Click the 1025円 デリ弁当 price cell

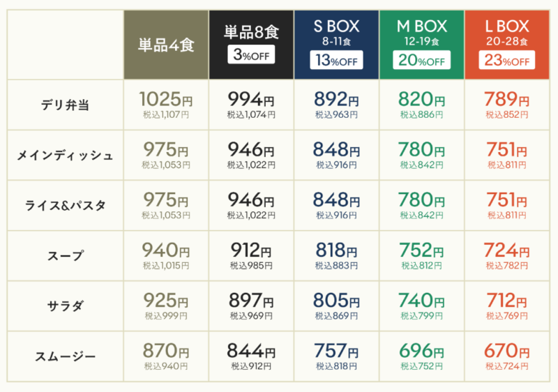click(166, 105)
